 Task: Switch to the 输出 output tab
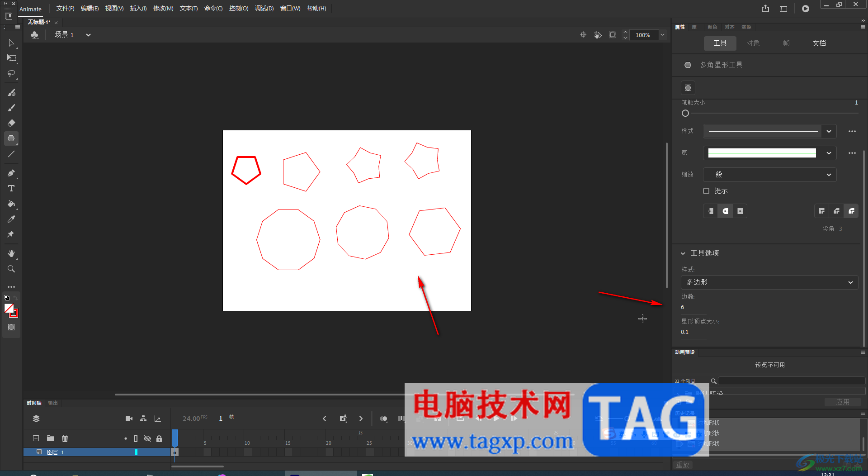[53, 403]
